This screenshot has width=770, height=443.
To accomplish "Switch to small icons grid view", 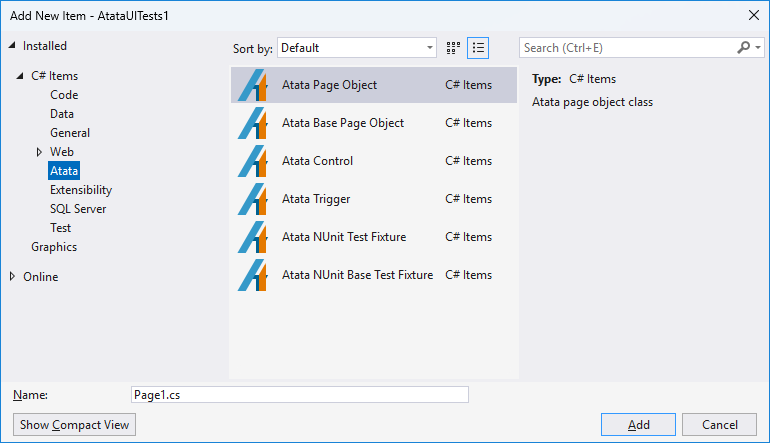I will coord(453,47).
